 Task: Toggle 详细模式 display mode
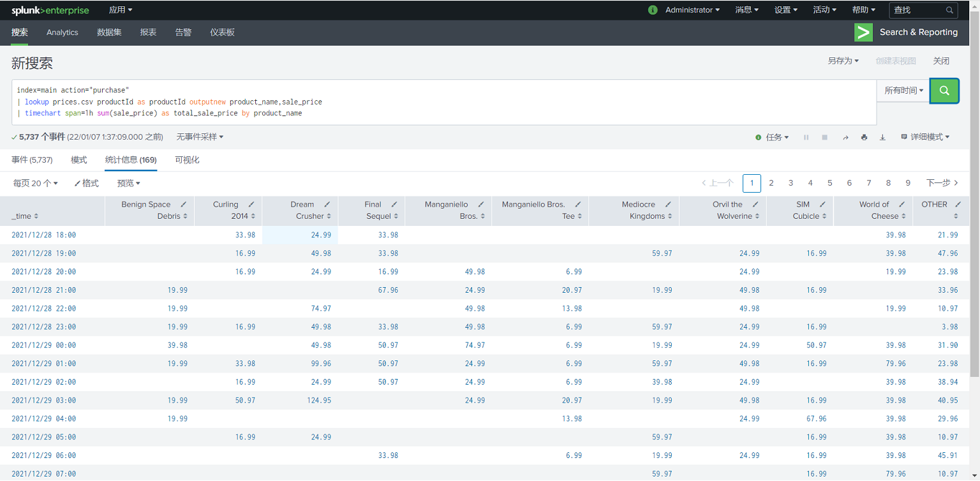926,137
